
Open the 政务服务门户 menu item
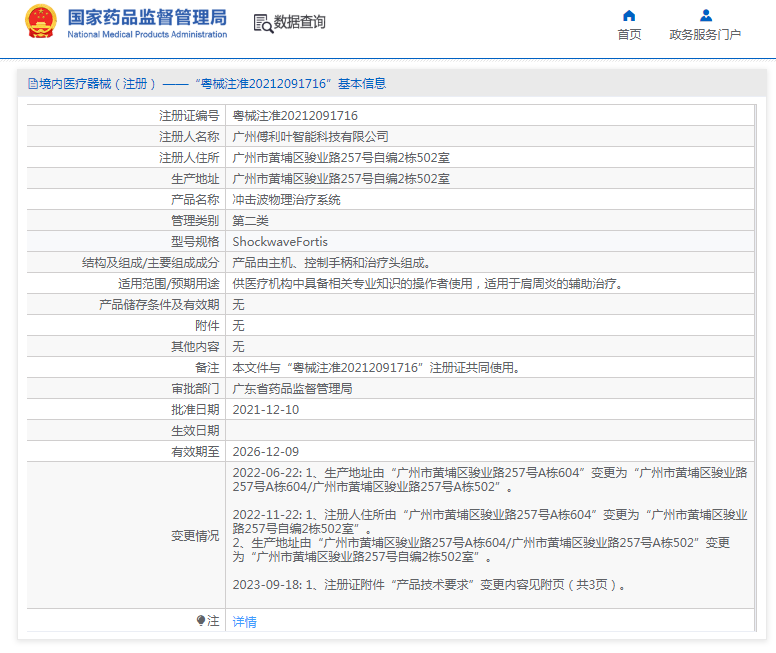click(705, 35)
